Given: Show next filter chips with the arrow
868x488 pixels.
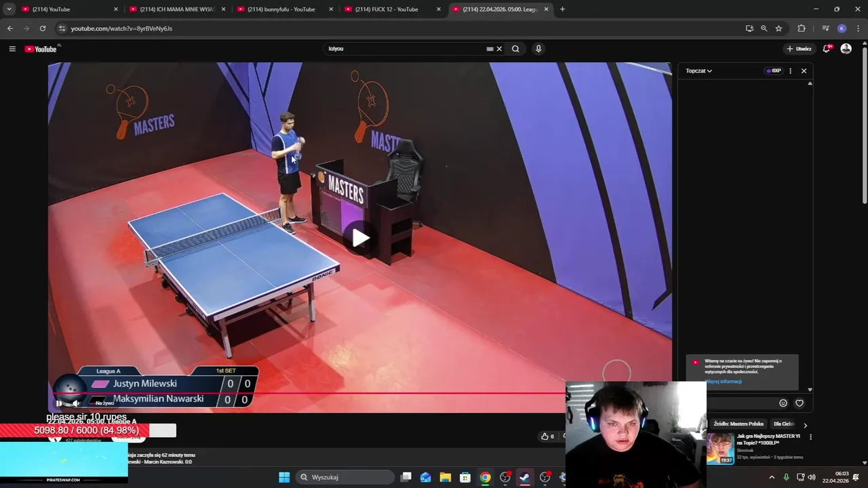Looking at the screenshot, I should 805,425.
